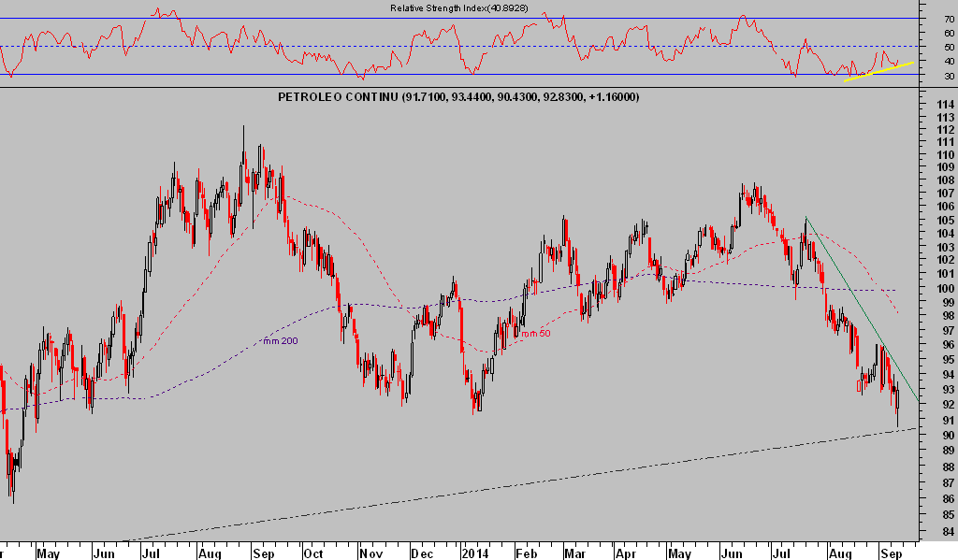Click the RSI 70 scale value

949,19
